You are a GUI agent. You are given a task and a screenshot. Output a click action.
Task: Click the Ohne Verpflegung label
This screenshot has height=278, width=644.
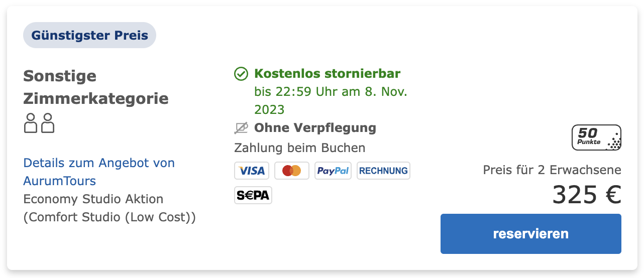click(315, 128)
